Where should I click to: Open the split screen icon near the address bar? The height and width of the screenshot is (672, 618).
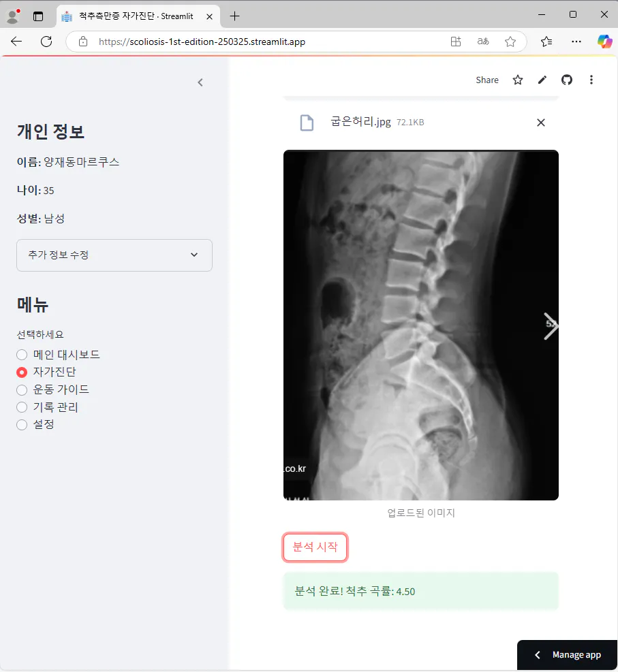pyautogui.click(x=455, y=41)
